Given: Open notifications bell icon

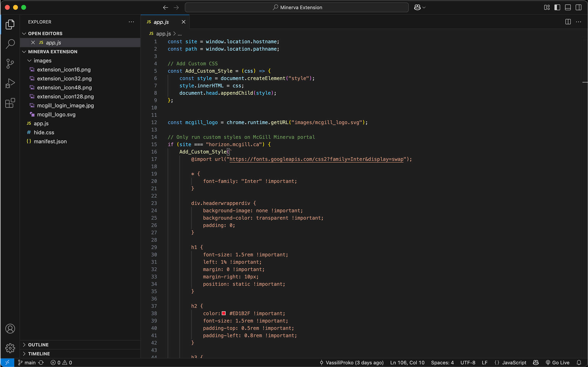Looking at the screenshot, I should [x=579, y=362].
